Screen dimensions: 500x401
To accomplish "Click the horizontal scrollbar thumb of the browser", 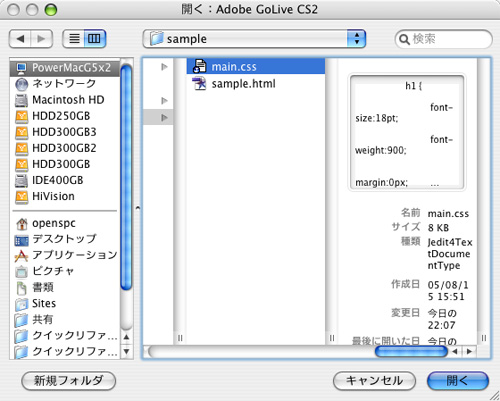I will coord(411,351).
